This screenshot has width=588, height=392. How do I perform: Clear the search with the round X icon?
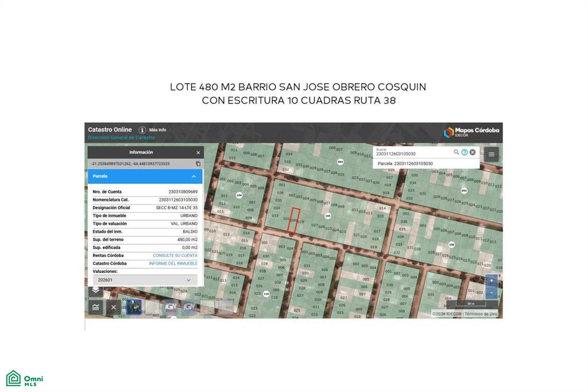pyautogui.click(x=473, y=152)
